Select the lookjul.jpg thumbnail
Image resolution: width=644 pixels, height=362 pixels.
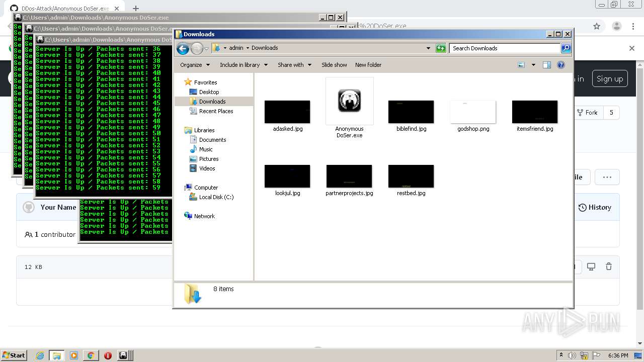(x=287, y=176)
